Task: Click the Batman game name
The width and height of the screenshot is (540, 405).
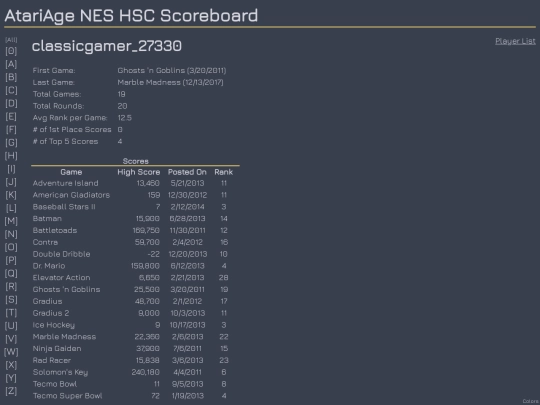Action: click(x=47, y=219)
